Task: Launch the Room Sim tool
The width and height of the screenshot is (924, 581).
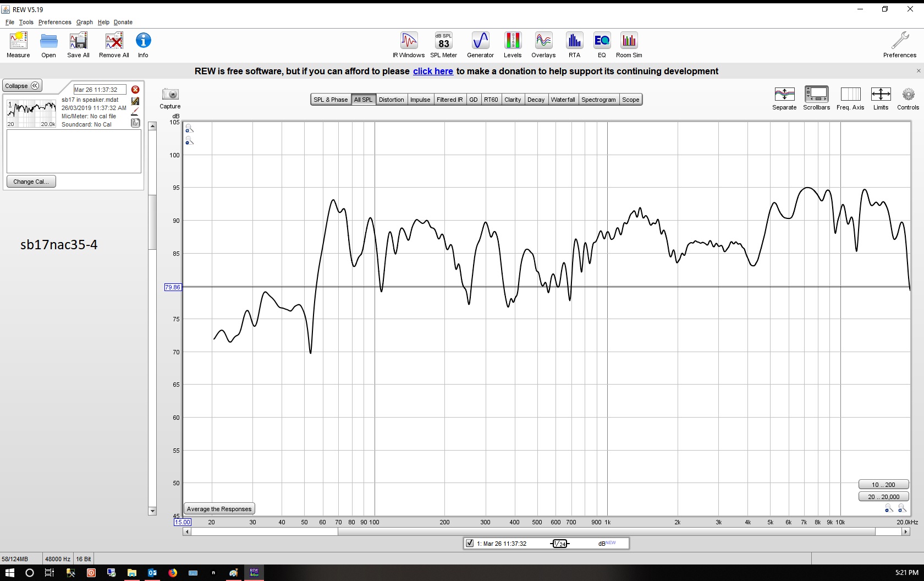Action: pyautogui.click(x=629, y=45)
